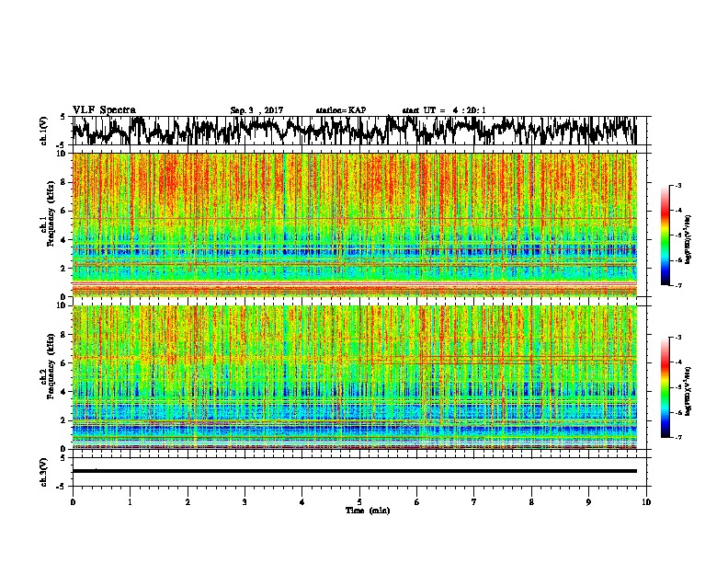Click time axis tick label "0"
Image resolution: width=728 pixels, height=563 pixels.
73,502
